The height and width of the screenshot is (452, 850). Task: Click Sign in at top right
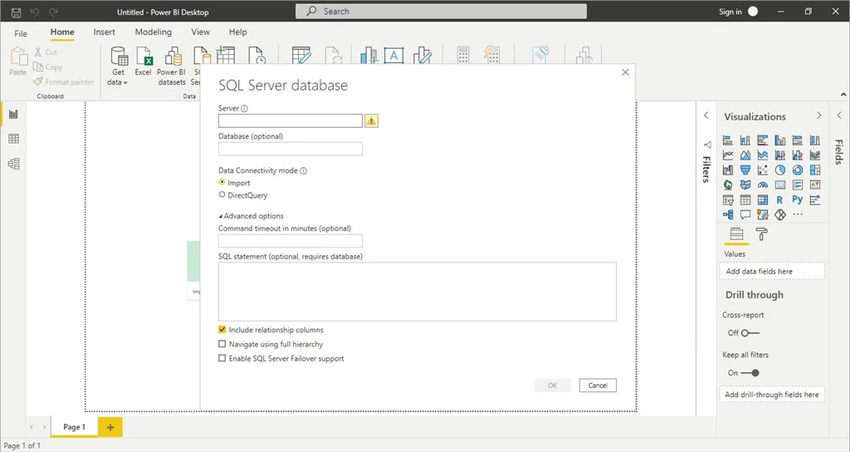click(730, 11)
